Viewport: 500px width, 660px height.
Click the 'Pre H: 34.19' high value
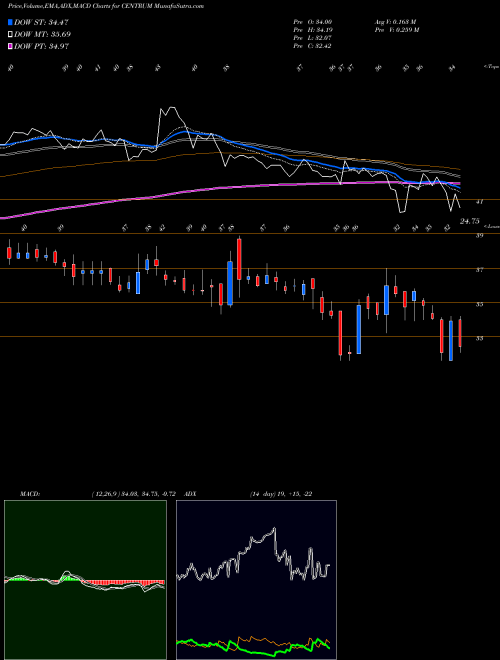313,30
